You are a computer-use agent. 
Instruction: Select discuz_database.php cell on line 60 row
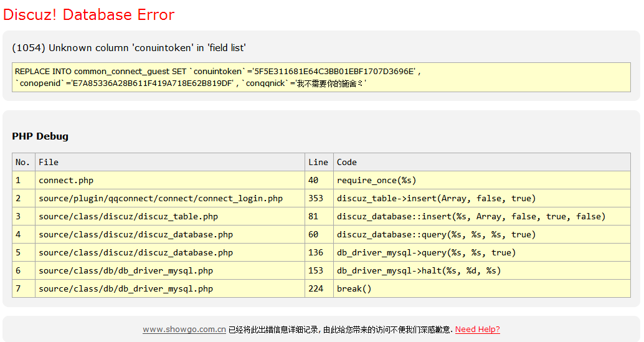coord(170,234)
